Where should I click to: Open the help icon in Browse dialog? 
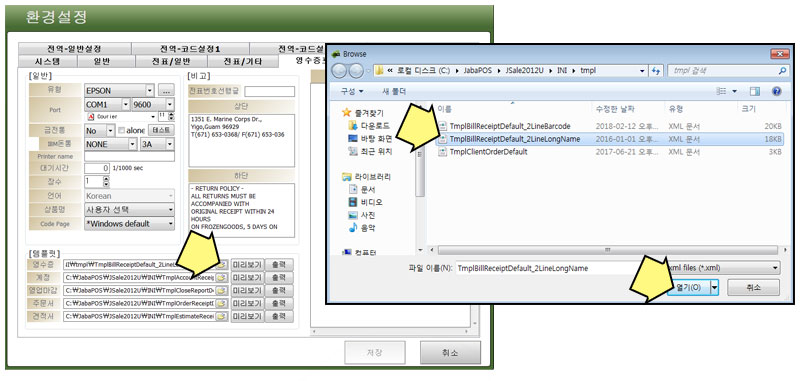click(x=777, y=91)
